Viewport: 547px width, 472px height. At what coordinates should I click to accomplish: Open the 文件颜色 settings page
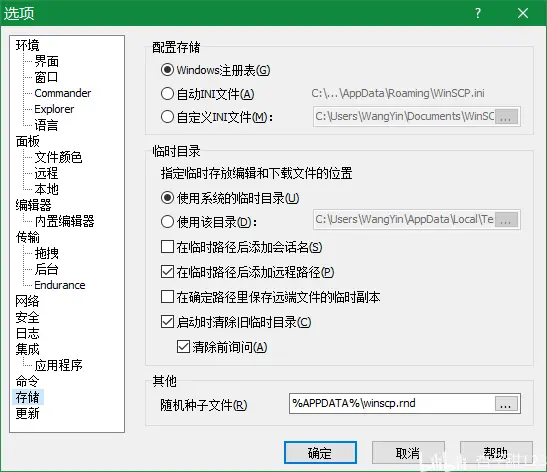[58, 157]
